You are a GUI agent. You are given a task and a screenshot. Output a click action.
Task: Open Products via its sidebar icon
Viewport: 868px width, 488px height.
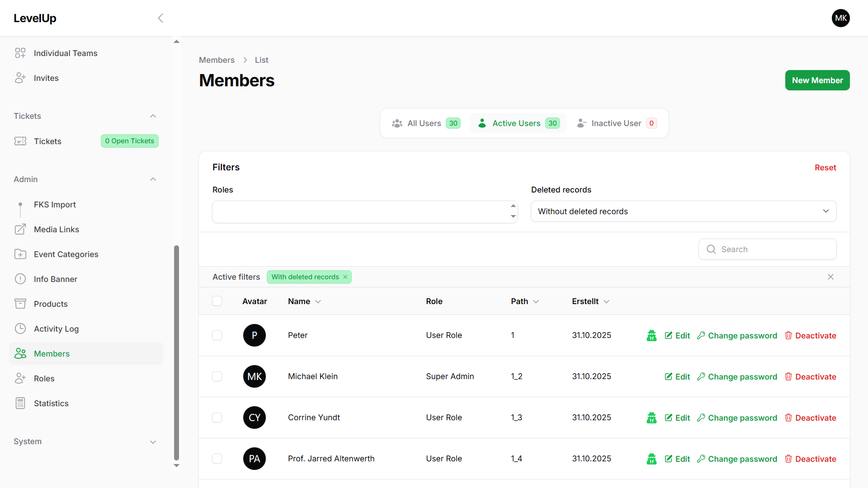[x=20, y=304]
